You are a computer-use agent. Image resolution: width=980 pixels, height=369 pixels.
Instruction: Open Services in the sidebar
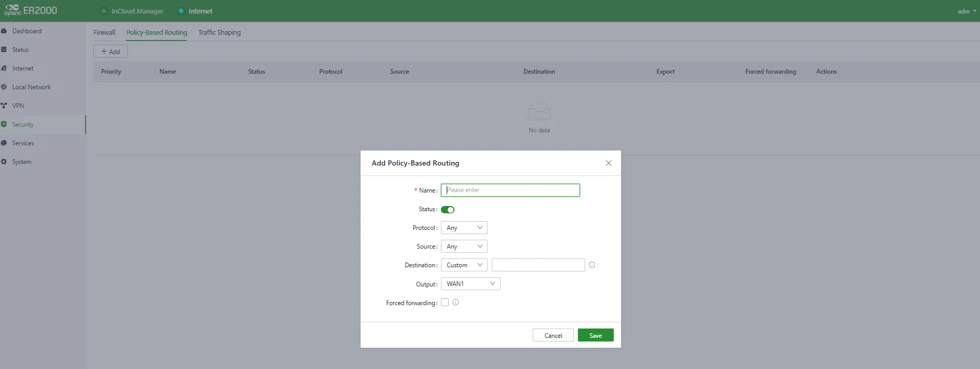tap(43, 143)
